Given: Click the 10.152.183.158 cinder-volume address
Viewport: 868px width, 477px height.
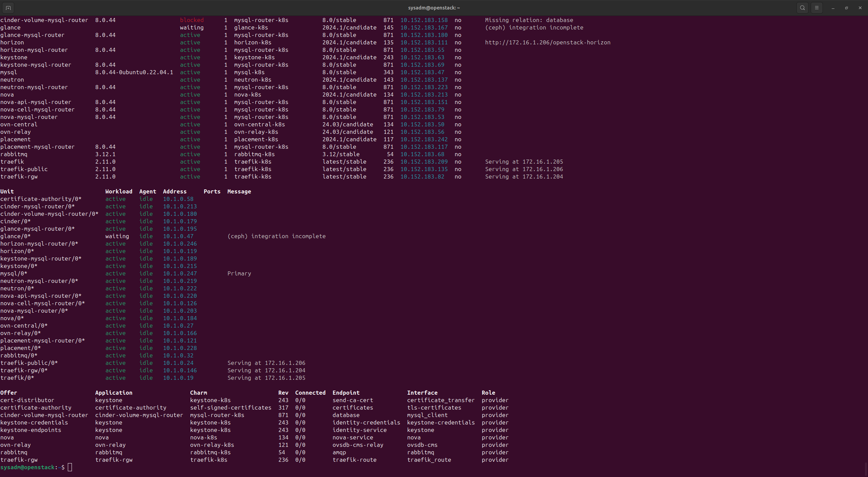Looking at the screenshot, I should click(424, 20).
